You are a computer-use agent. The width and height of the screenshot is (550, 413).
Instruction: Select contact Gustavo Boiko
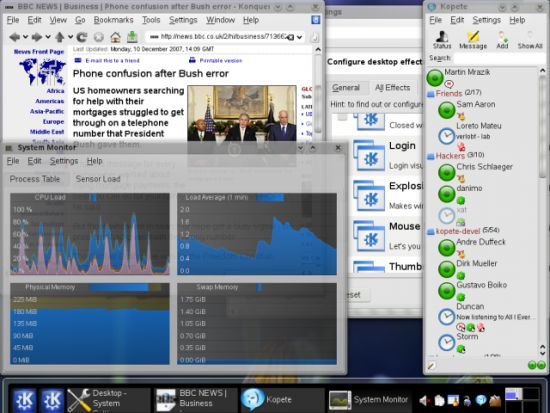click(481, 285)
